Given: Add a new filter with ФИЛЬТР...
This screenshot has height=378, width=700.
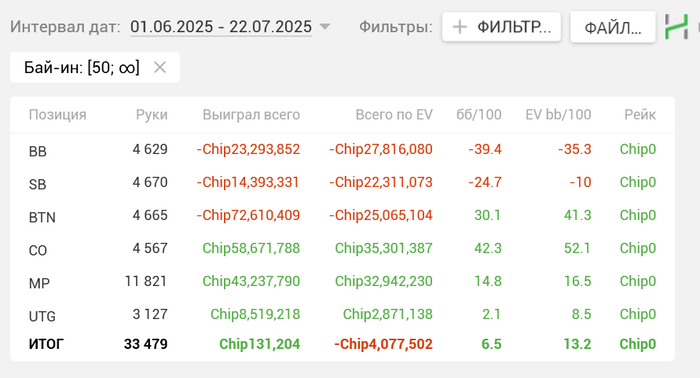Looking at the screenshot, I should pyautogui.click(x=501, y=27).
